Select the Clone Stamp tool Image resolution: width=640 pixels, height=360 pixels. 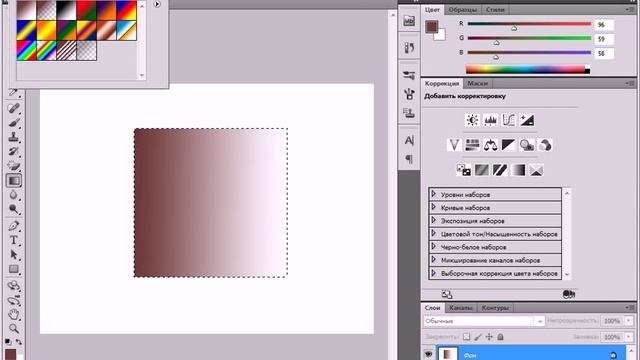pyautogui.click(x=13, y=137)
